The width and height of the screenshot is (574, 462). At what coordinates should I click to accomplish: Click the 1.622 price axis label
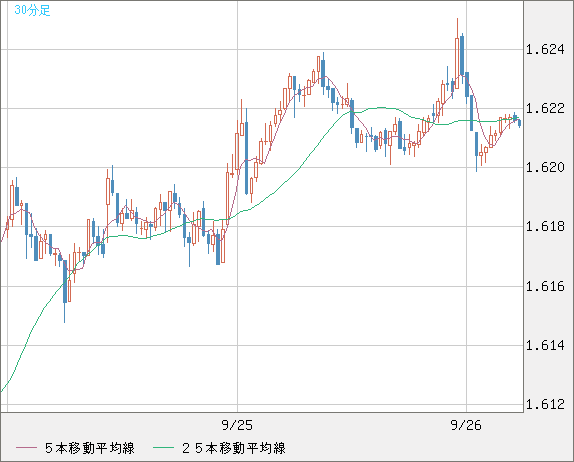click(x=545, y=108)
